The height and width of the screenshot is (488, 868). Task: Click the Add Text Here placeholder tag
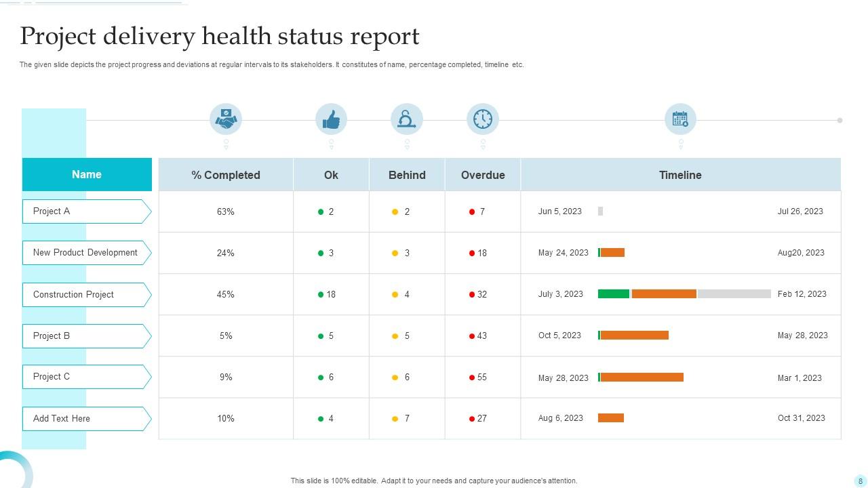pyautogui.click(x=86, y=419)
